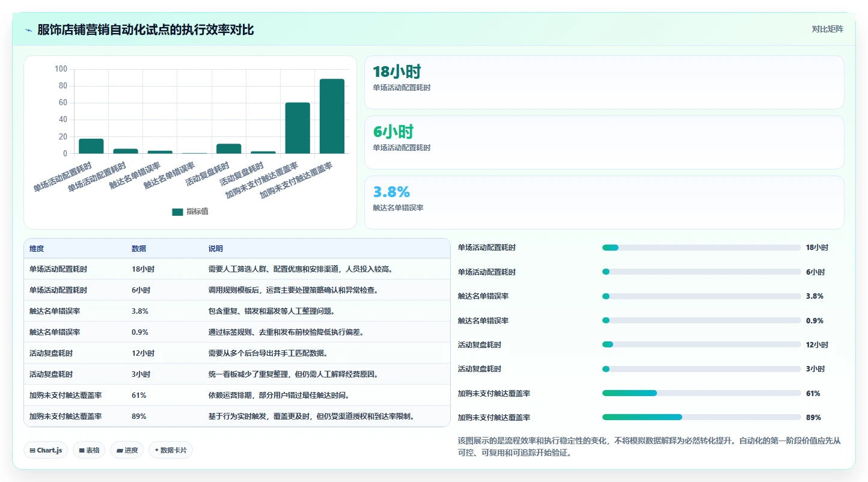Click the 对比矩阵 label in the header
The width and height of the screenshot is (868, 482).
tap(827, 29)
